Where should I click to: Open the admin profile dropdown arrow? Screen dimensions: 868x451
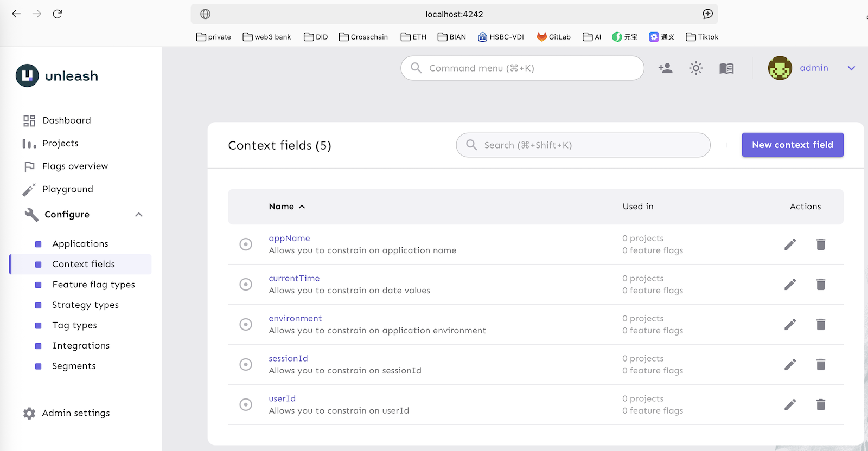tap(851, 68)
